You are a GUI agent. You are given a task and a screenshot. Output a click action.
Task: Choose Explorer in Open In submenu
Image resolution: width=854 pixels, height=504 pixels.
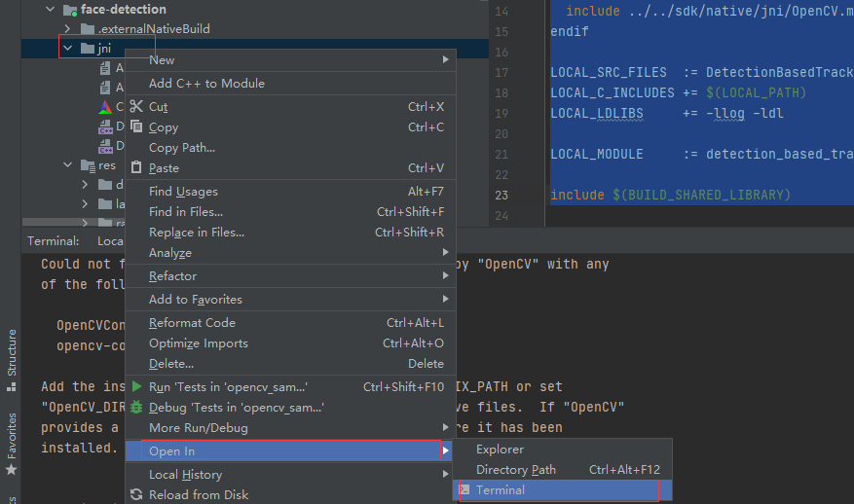pyautogui.click(x=500, y=450)
